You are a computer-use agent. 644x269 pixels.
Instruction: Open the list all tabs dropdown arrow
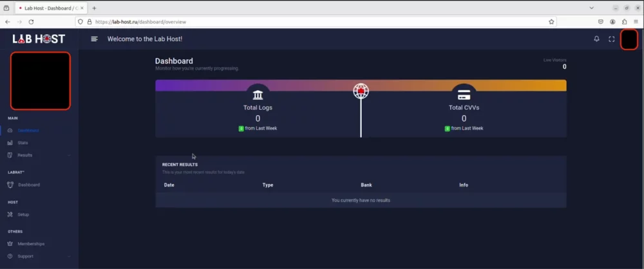(x=591, y=8)
